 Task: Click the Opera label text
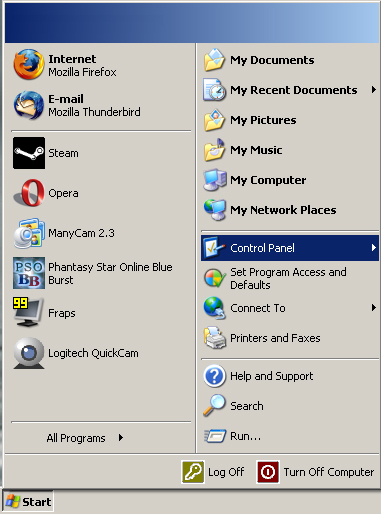(x=63, y=194)
